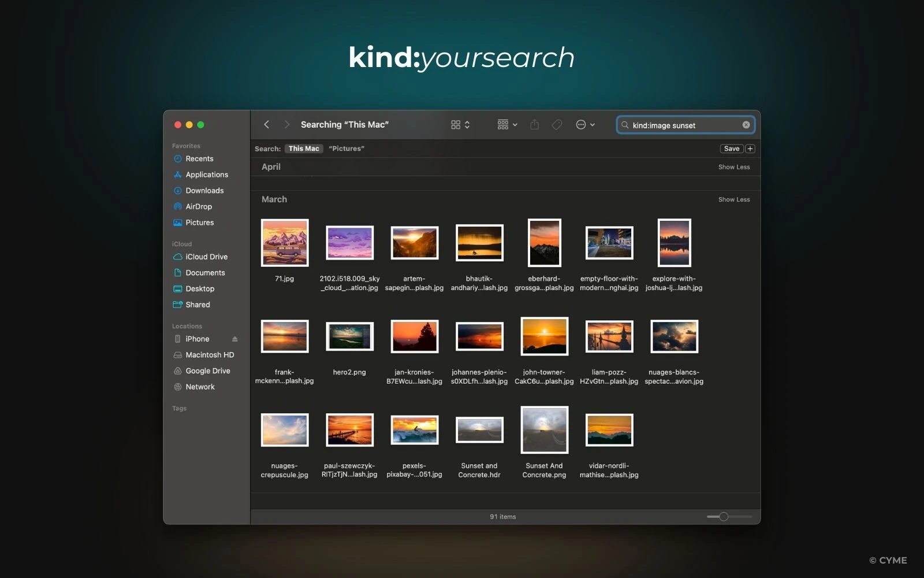Select the vidar-nordli-mathise image
Image resolution: width=924 pixels, height=578 pixels.
coord(609,430)
